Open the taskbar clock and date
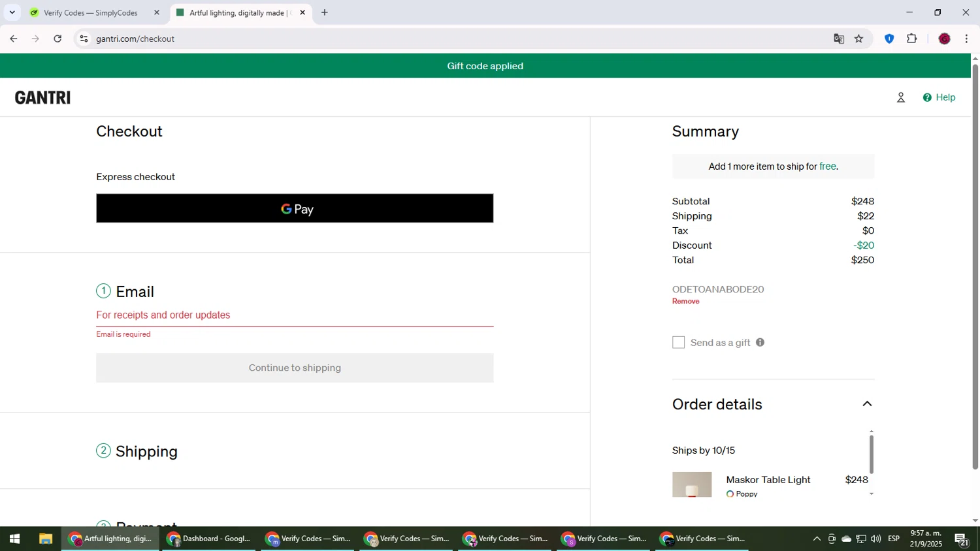This screenshot has width=980, height=551. pos(926,539)
